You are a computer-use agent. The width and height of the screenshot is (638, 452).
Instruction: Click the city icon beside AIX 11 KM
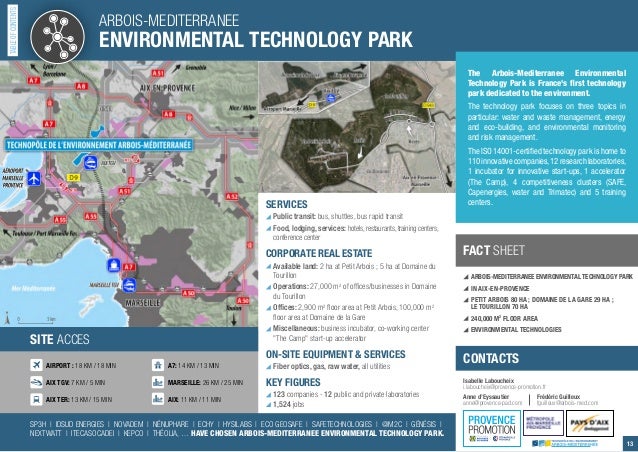(x=158, y=399)
